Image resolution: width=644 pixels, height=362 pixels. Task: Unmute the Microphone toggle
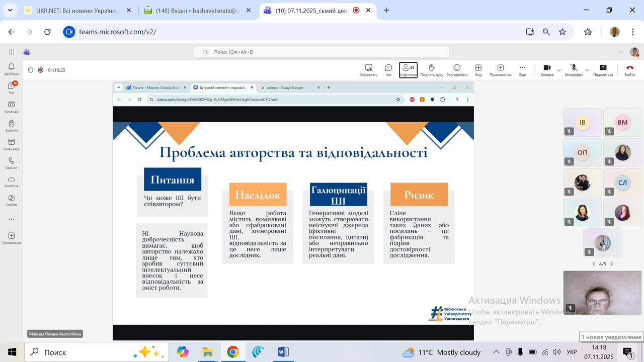(x=574, y=70)
